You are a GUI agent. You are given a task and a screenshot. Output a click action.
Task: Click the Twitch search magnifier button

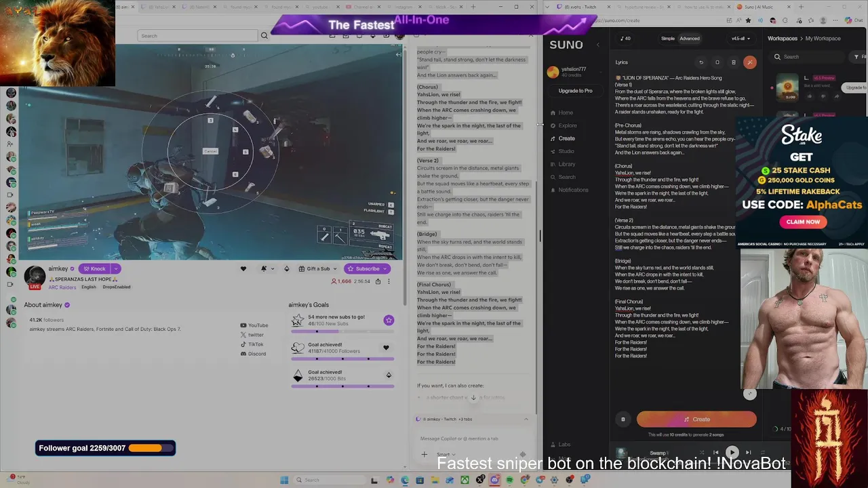point(264,36)
